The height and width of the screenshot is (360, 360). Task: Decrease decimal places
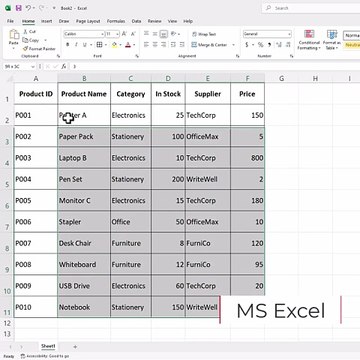coord(288,45)
